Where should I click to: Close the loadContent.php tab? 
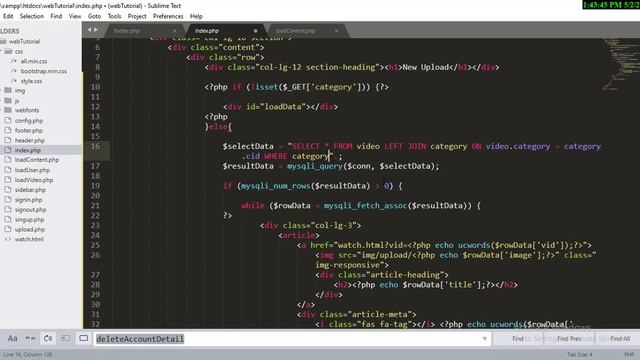click(336, 31)
